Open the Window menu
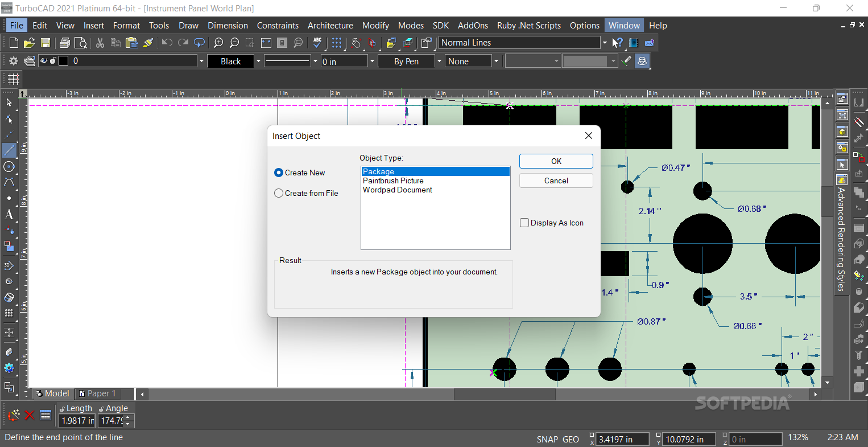This screenshot has width=868, height=447. point(624,25)
